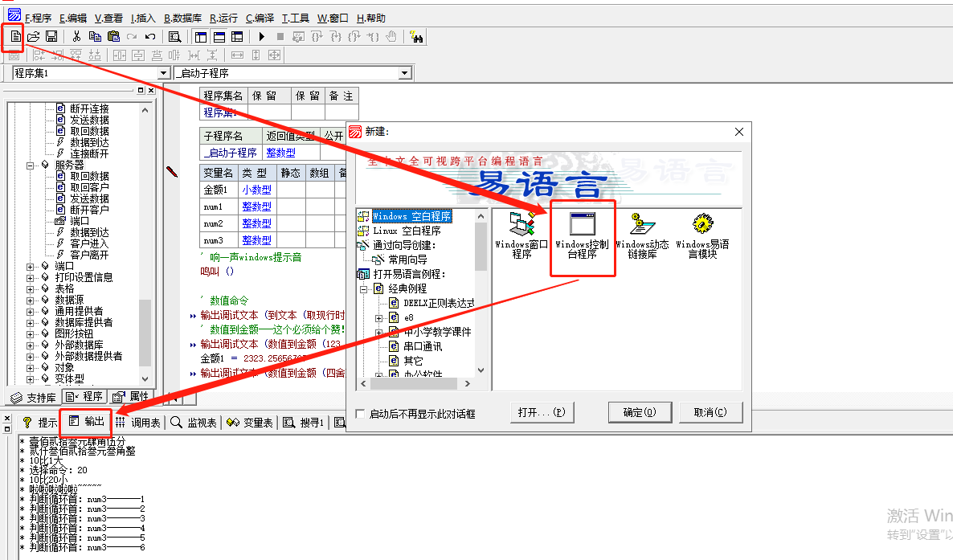Select Windows动态链接库 project icon
This screenshot has width=953, height=560.
(x=642, y=236)
